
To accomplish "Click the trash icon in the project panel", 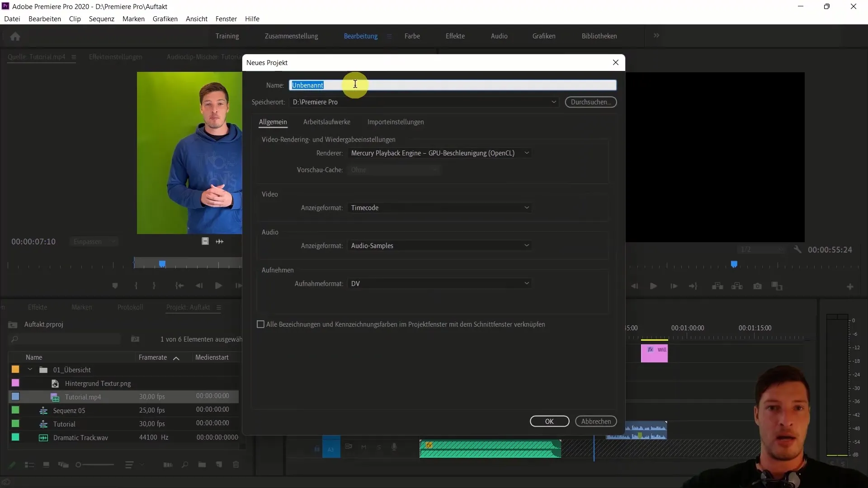I will tap(236, 465).
